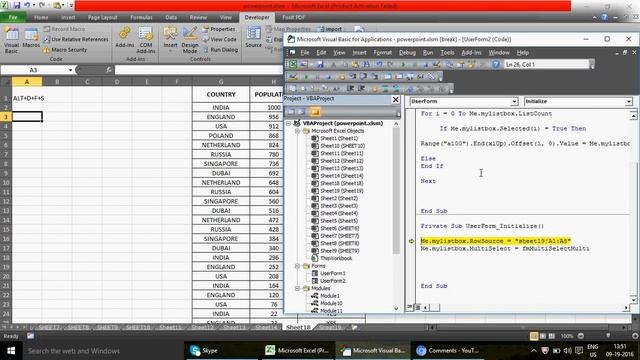The image size is (640, 360).
Task: Open the Run menu in VBA editor
Action: tap(428, 53)
